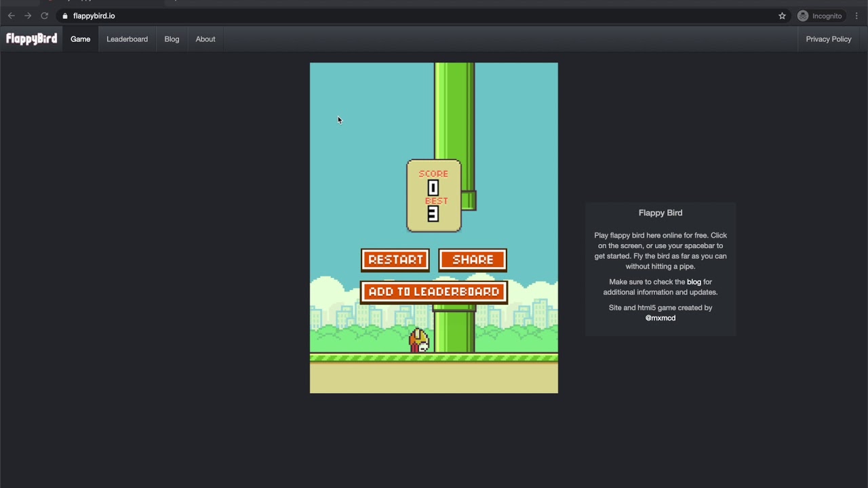868x488 pixels.
Task: Open the @mxmcd creator link
Action: click(660, 318)
